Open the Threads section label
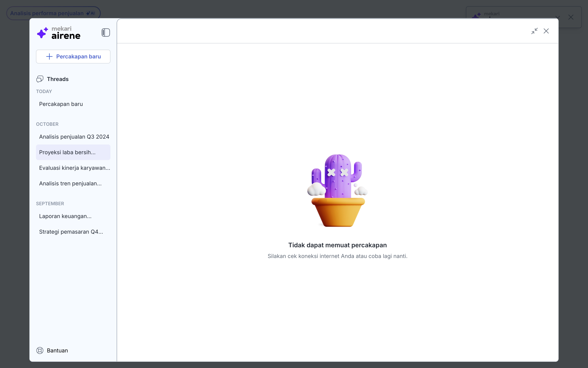 [58, 79]
